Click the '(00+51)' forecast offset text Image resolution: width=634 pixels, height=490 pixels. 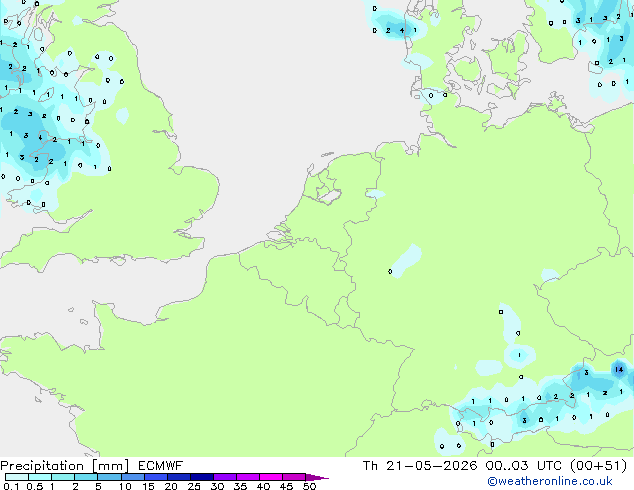pos(598,466)
